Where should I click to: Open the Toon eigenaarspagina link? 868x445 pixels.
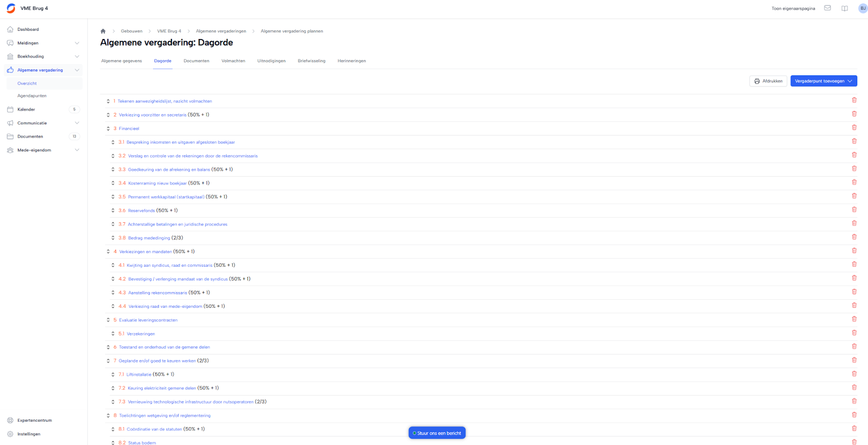click(793, 9)
